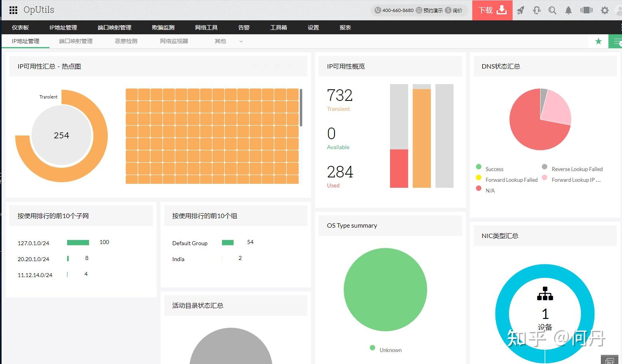Open the settings gear icon

pyautogui.click(x=605, y=10)
